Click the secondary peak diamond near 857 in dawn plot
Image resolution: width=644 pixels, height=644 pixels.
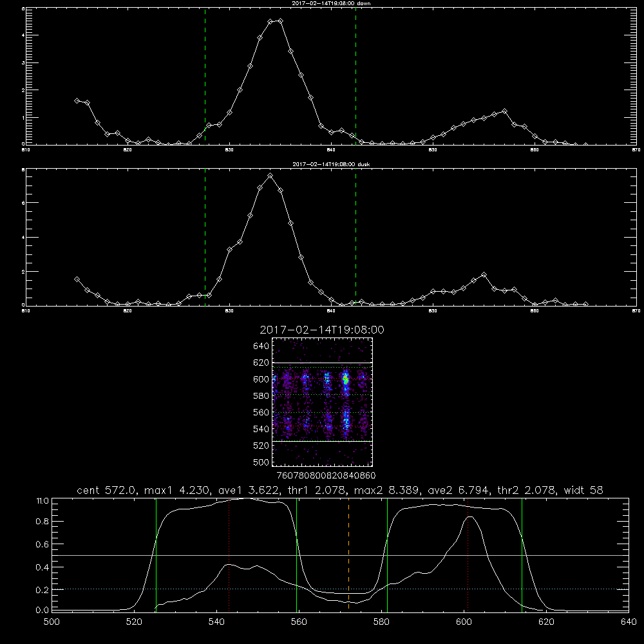coord(504,111)
